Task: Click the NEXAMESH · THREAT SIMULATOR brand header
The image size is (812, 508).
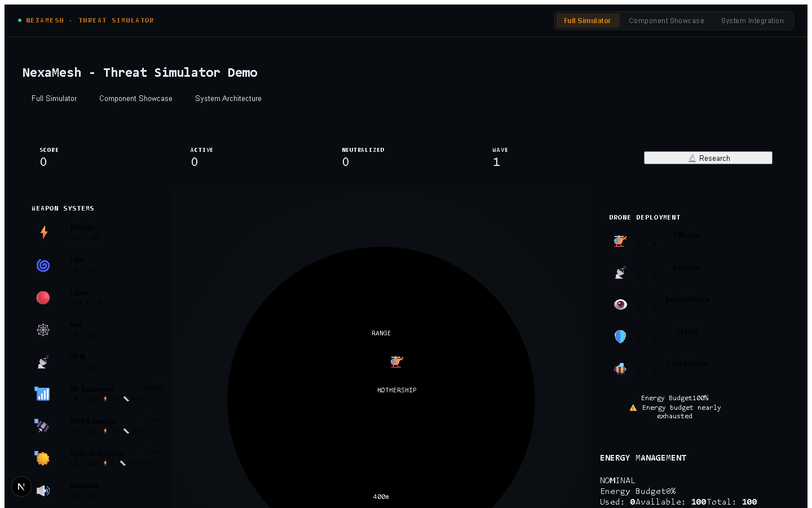Action: tap(86, 20)
